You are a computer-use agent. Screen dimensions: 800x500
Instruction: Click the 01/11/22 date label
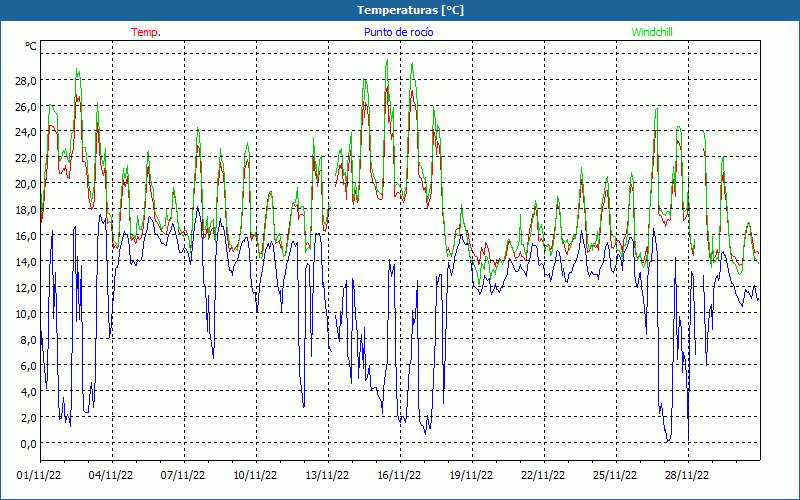(x=39, y=476)
